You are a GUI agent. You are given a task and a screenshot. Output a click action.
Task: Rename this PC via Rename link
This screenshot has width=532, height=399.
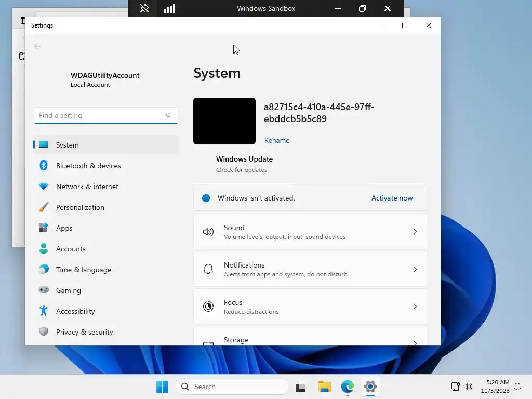[x=277, y=140]
